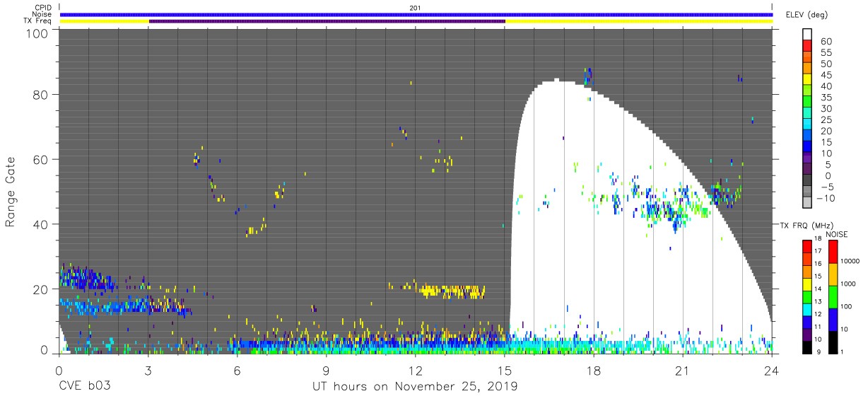Click the 'ELEV (deg)' colorbar title
The height and width of the screenshot is (401, 868).
coord(807,15)
